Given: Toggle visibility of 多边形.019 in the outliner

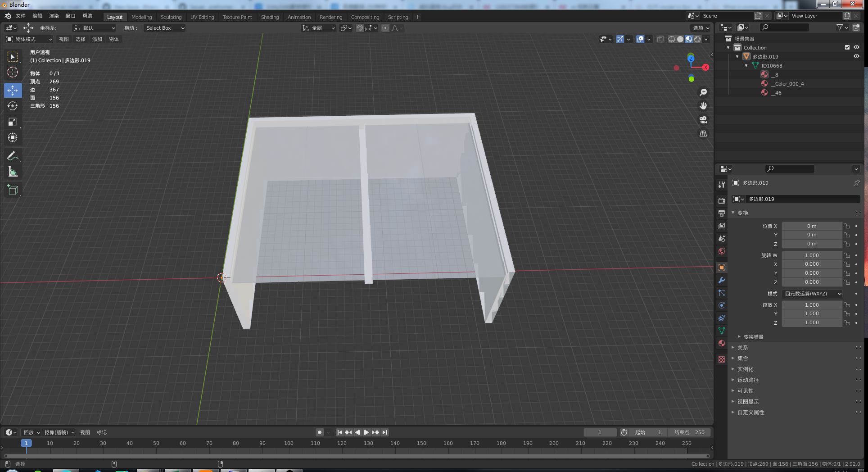Looking at the screenshot, I should click(x=857, y=56).
